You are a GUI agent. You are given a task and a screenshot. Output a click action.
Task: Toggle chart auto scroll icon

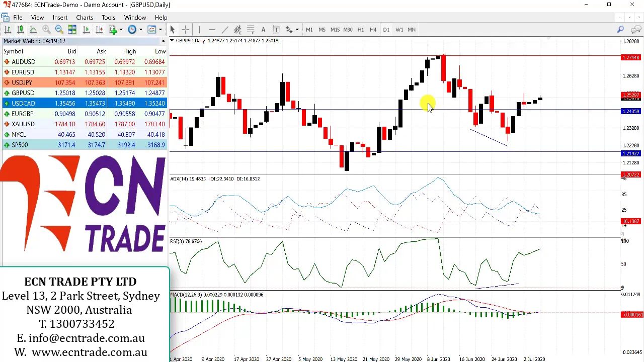point(86,30)
